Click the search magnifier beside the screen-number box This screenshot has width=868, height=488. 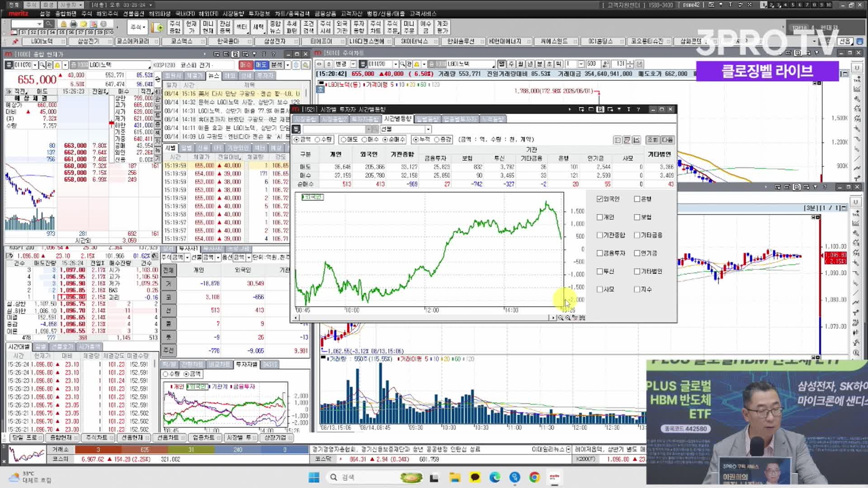[x=49, y=24]
